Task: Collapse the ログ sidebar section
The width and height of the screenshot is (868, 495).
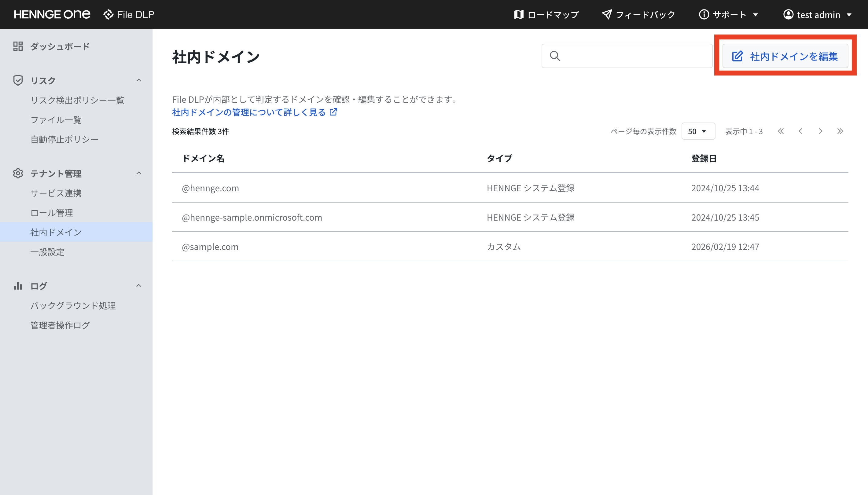Action: [139, 286]
